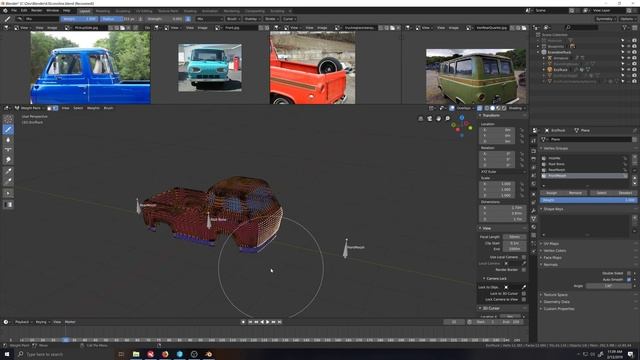Select the Sample Vertex Group tool
Image resolution: width=640 pixels, height=360 pixels.
(8, 181)
